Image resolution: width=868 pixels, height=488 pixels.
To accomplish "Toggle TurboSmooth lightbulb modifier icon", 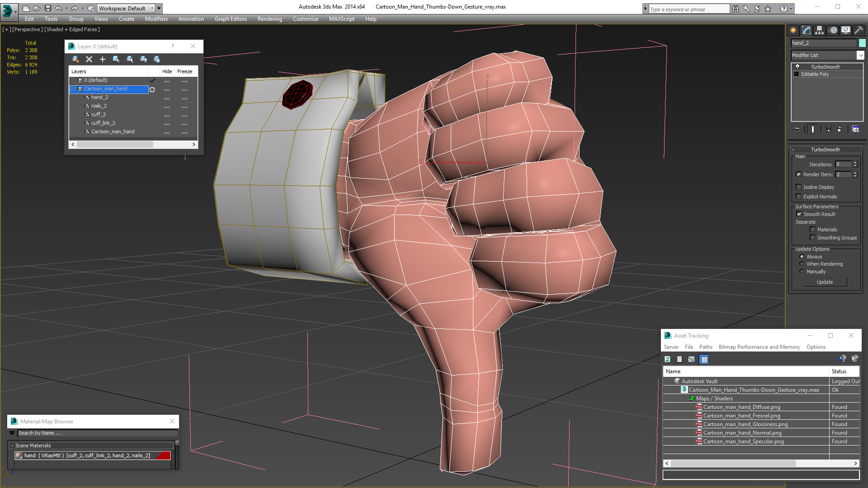I will pyautogui.click(x=797, y=66).
